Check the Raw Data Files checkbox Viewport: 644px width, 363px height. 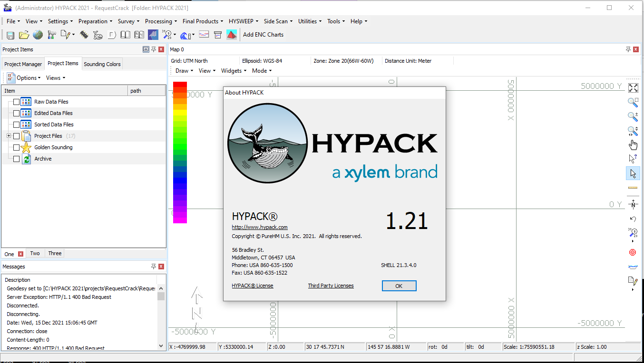16,101
